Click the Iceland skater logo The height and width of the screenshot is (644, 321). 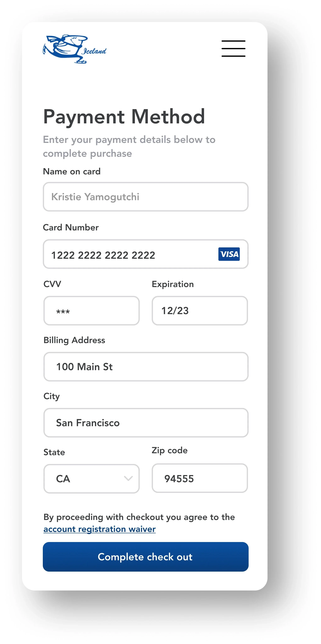[74, 49]
